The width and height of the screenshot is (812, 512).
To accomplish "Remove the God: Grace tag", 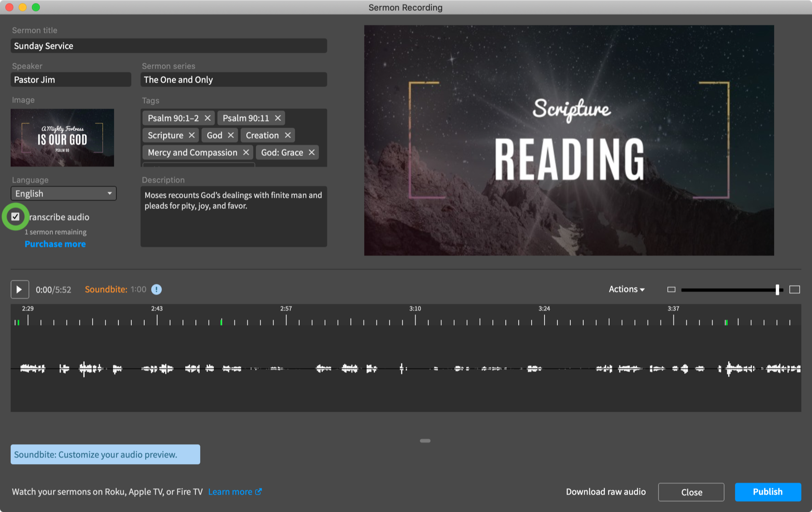I will click(311, 152).
